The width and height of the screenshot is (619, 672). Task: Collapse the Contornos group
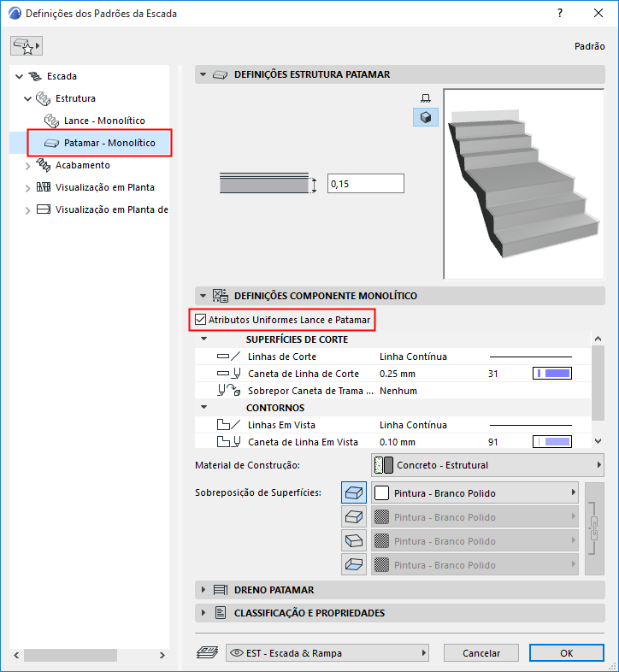coord(204,407)
